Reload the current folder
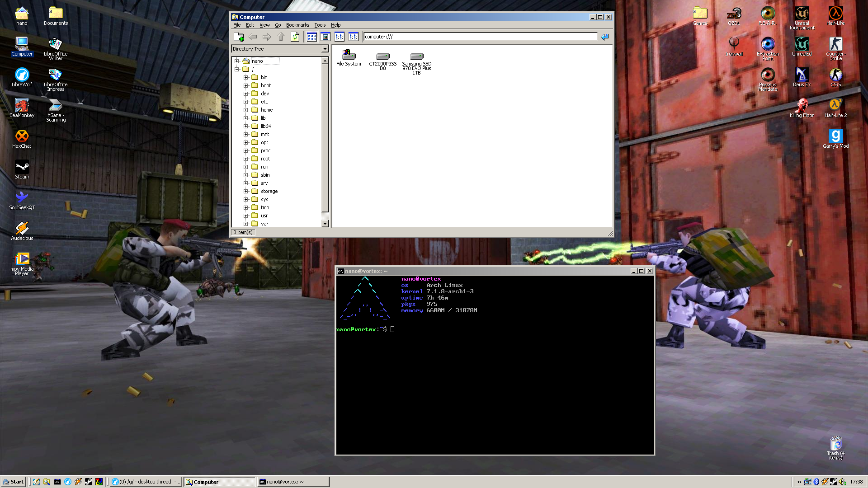The height and width of the screenshot is (488, 868). [x=295, y=37]
